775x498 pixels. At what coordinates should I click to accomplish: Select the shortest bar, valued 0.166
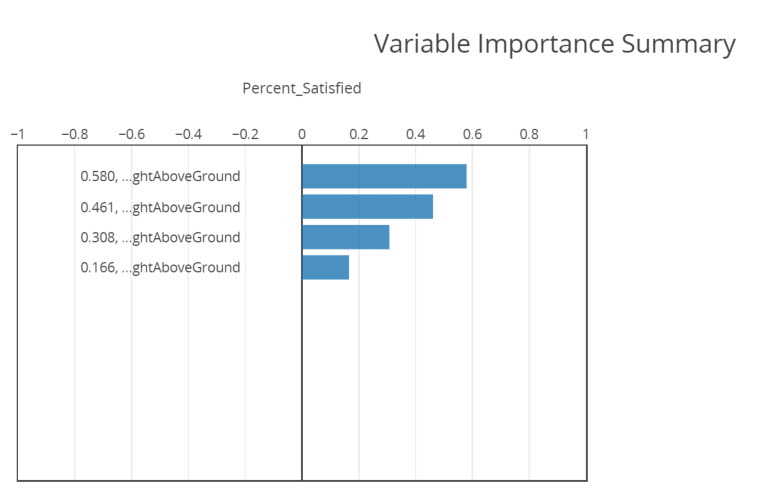325,267
